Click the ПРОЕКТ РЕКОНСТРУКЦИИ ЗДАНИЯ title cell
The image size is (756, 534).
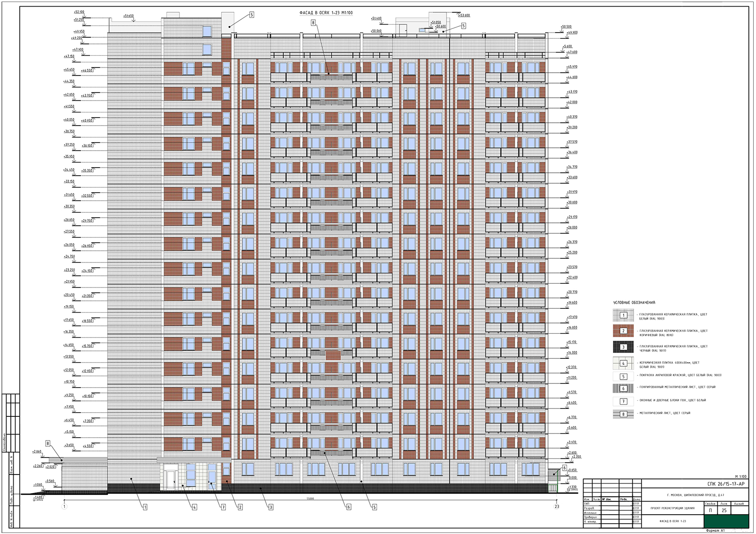(x=672, y=508)
